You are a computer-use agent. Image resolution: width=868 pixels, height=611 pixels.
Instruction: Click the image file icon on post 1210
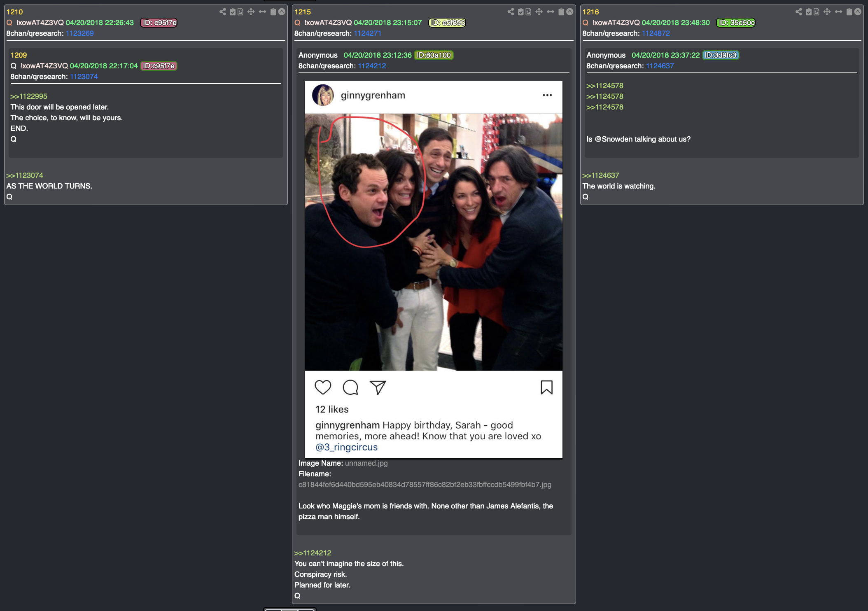click(x=240, y=12)
